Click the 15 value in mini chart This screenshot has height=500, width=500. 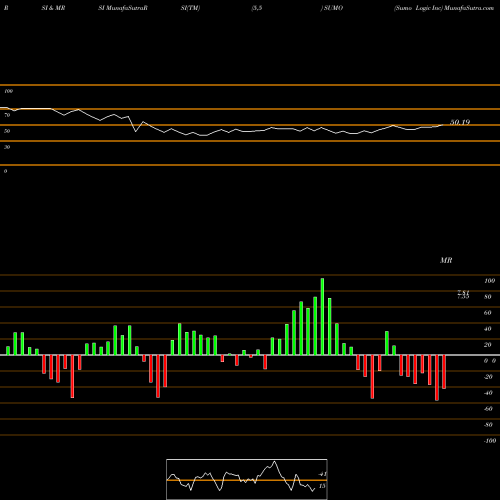click(322, 486)
